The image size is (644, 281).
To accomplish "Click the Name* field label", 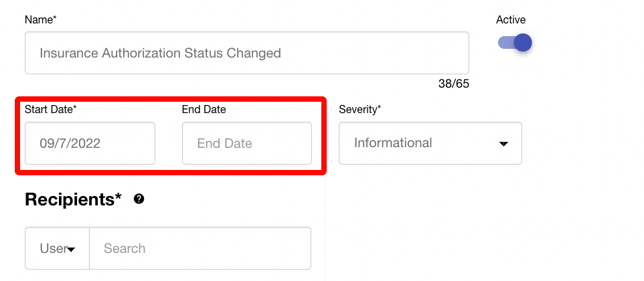I will coord(41,20).
